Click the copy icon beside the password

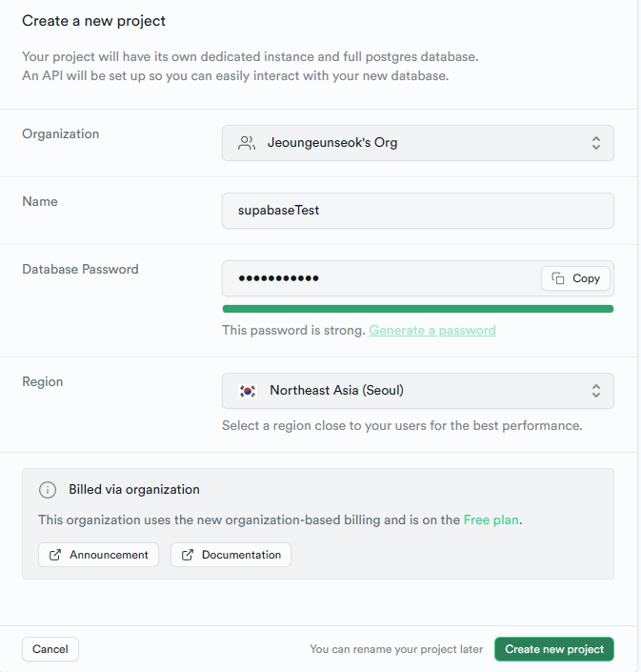coord(559,278)
